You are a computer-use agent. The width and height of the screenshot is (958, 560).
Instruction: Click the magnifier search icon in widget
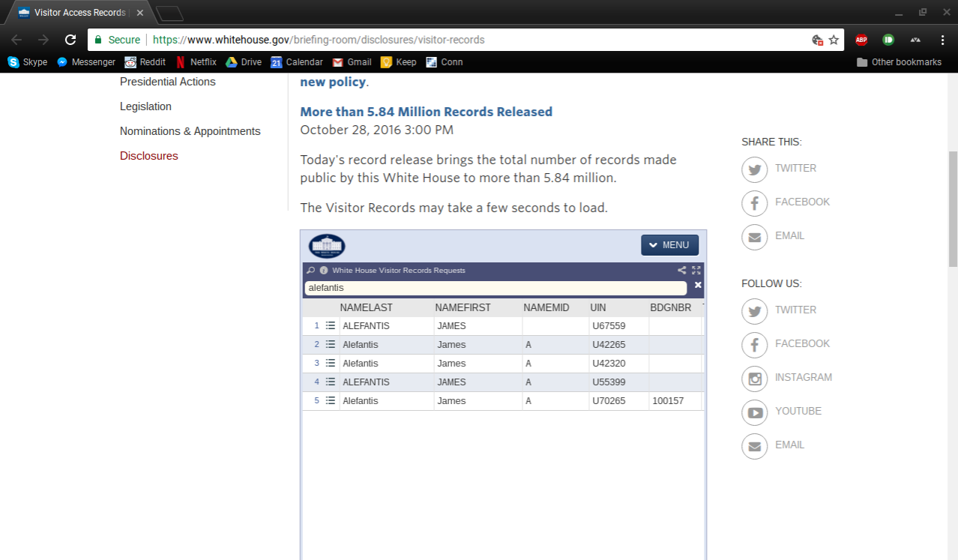[x=311, y=271]
